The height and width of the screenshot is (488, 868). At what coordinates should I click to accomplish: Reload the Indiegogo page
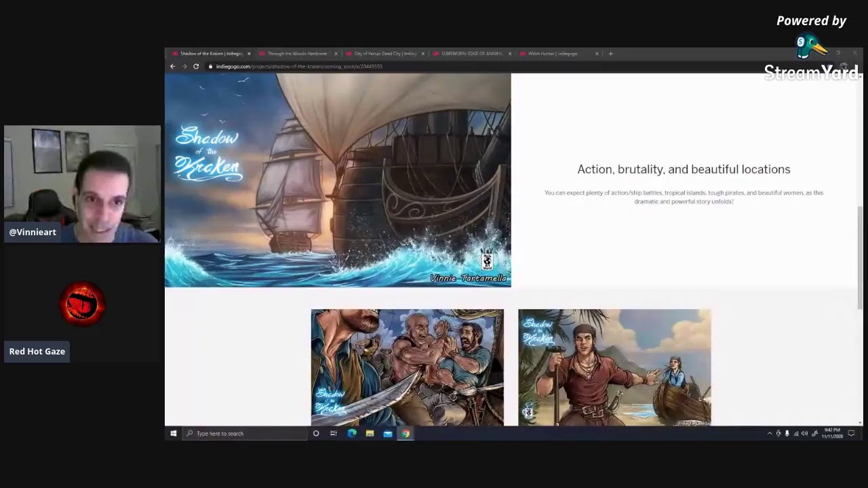[x=196, y=66]
